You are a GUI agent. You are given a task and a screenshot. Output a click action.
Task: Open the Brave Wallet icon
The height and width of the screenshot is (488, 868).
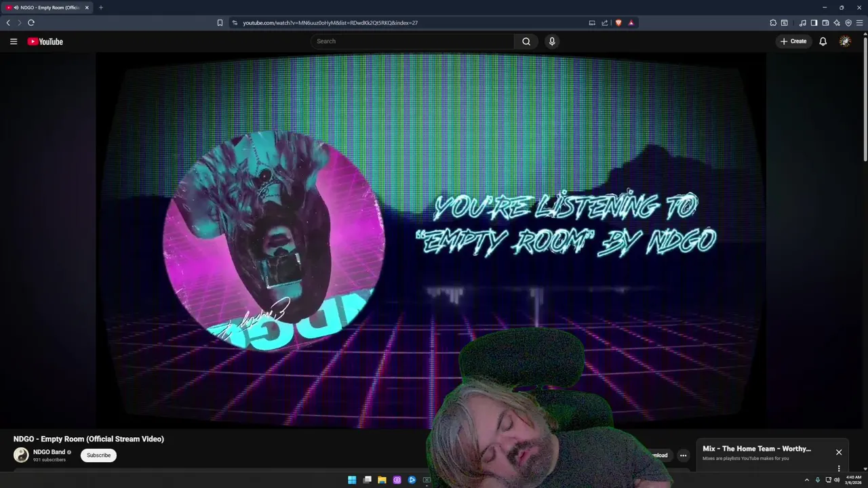coord(825,22)
